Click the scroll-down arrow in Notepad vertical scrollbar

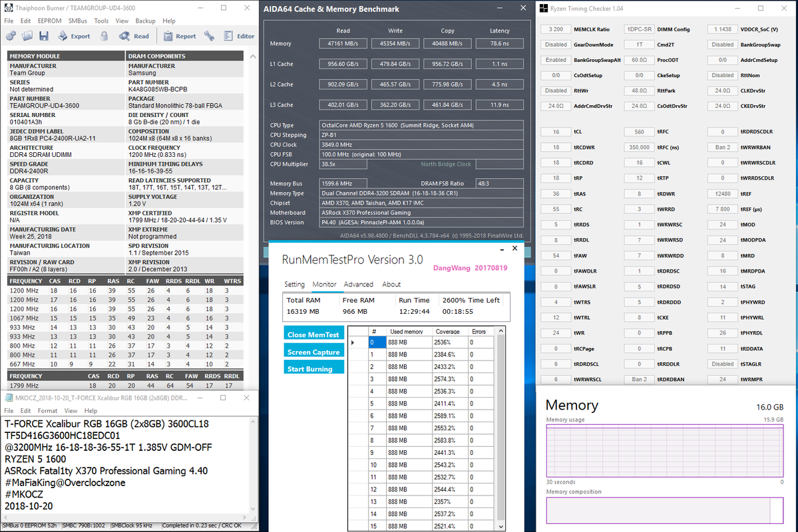pos(252,509)
